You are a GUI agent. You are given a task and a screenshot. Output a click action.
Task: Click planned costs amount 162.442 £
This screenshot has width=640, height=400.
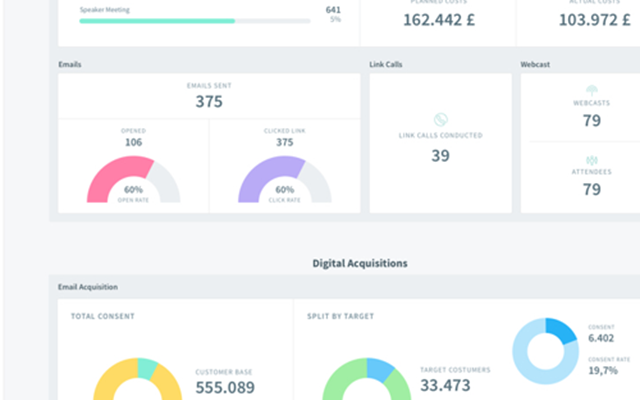coord(439,20)
